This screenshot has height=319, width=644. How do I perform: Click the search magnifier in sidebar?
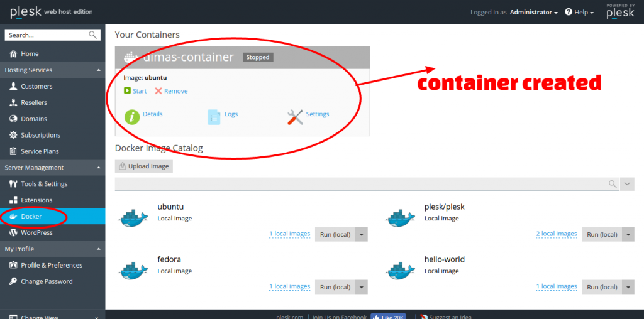click(93, 35)
